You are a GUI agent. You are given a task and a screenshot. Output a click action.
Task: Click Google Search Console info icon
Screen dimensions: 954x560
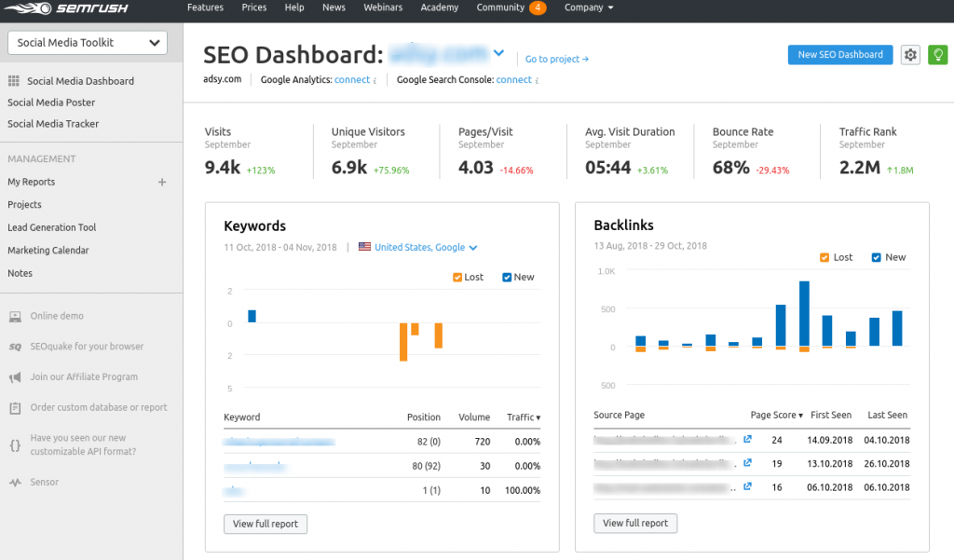[537, 80]
